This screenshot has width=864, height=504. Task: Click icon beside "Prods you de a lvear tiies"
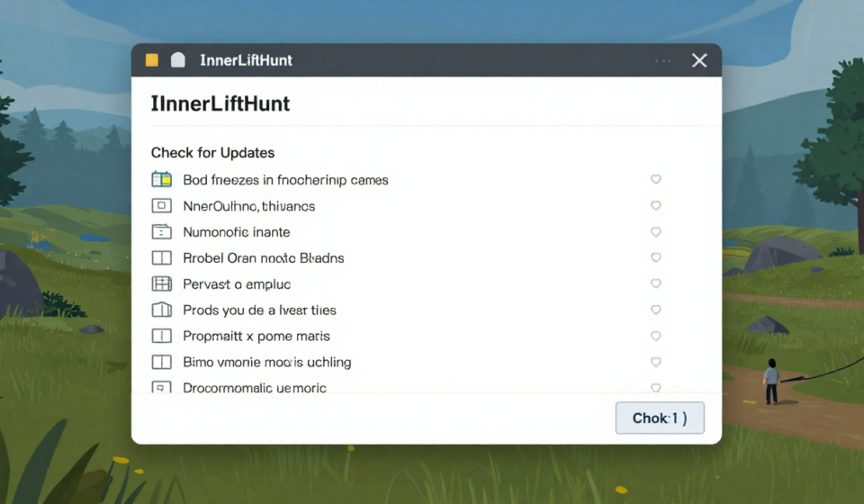[161, 310]
